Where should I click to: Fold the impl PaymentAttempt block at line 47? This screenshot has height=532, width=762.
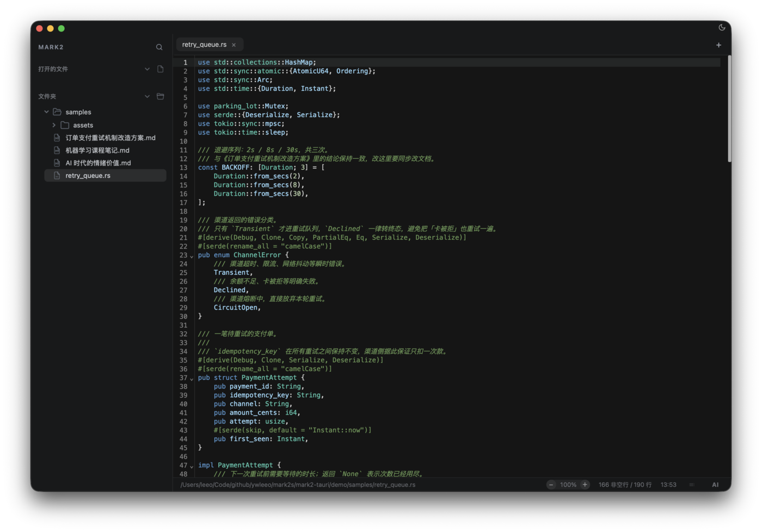192,467
